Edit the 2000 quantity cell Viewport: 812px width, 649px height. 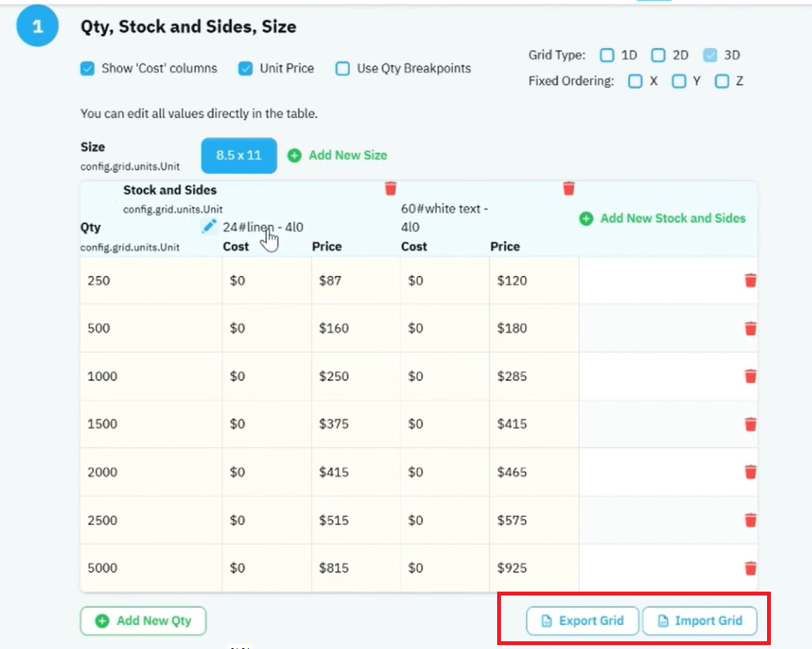pos(151,472)
